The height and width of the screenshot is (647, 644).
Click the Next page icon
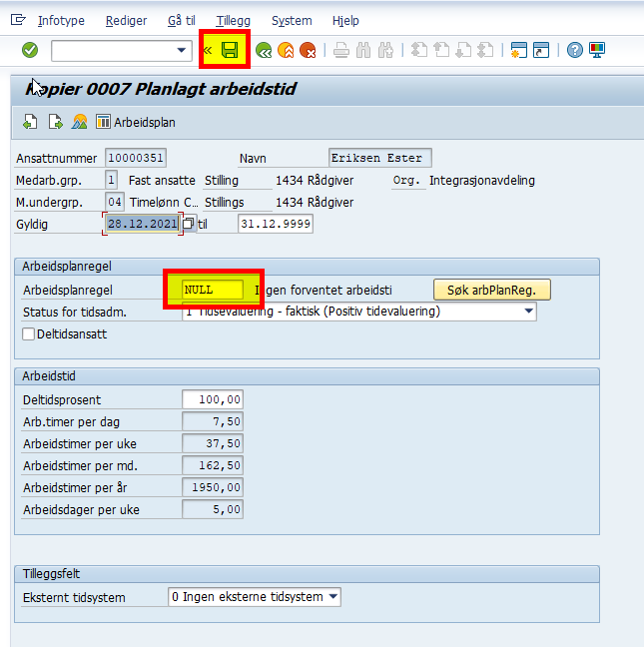[x=463, y=50]
